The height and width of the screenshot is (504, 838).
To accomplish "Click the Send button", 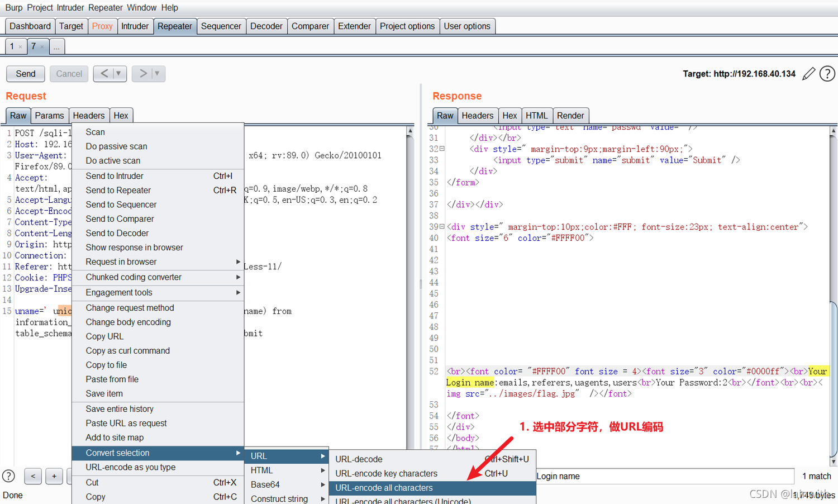I will coord(26,74).
